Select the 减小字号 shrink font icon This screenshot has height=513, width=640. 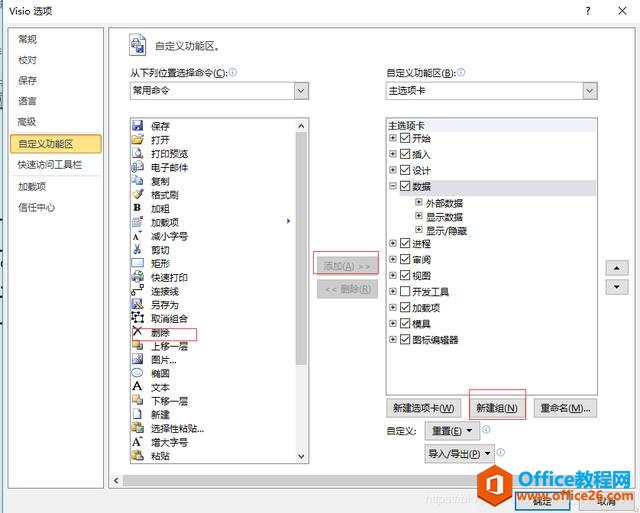(138, 235)
